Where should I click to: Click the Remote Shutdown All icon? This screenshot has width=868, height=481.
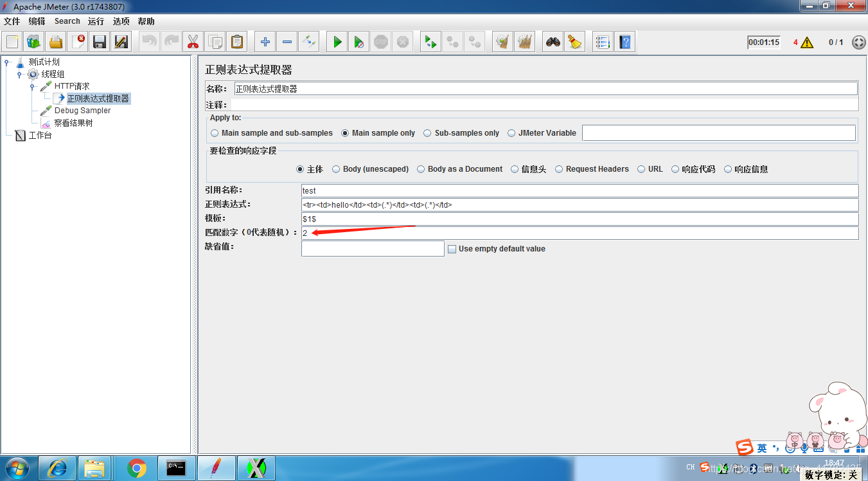475,42
